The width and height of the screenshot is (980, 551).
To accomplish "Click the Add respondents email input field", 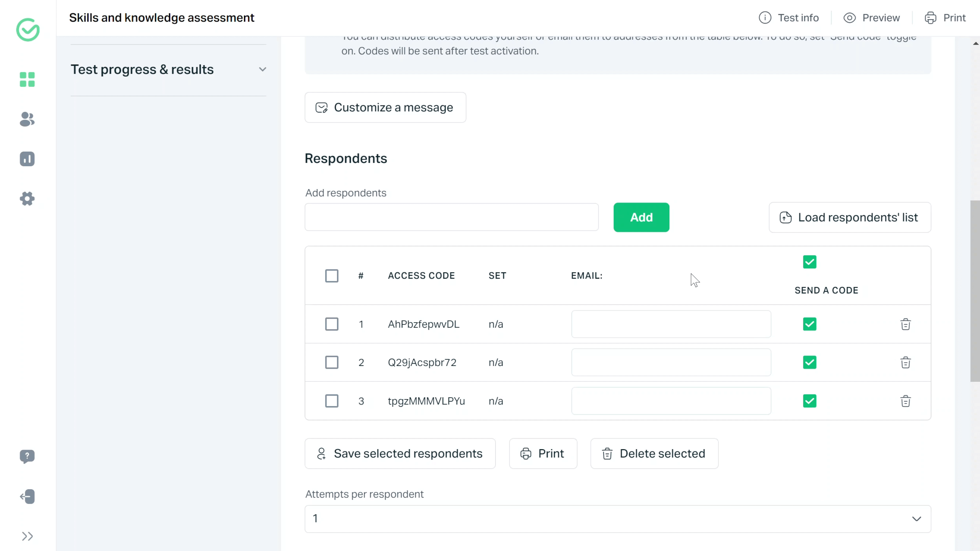I will point(452,217).
